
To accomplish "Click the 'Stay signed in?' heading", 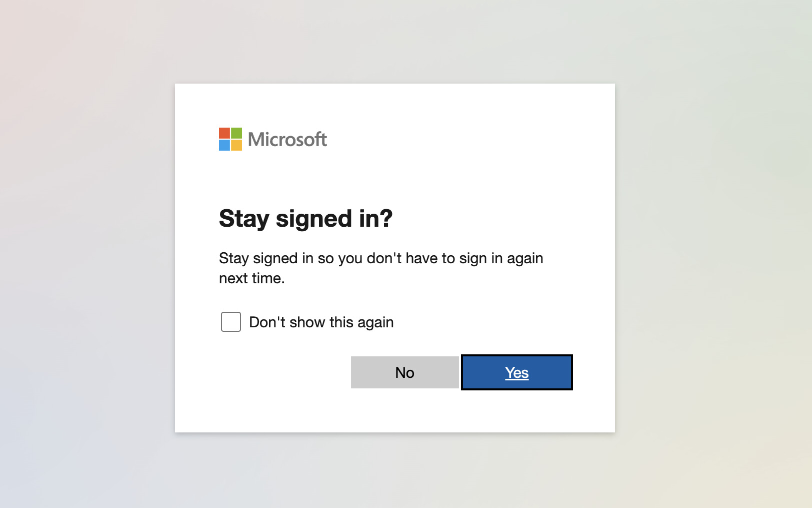I will pos(305,219).
